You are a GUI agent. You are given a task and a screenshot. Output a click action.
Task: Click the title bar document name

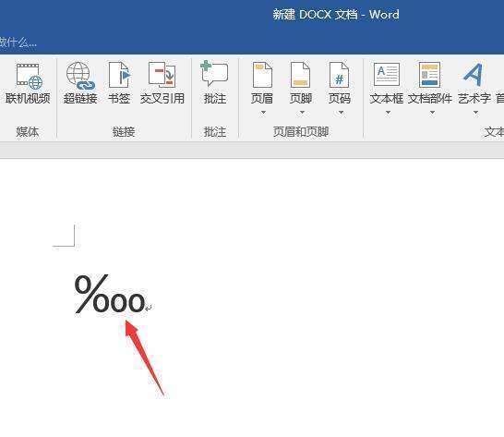click(336, 15)
